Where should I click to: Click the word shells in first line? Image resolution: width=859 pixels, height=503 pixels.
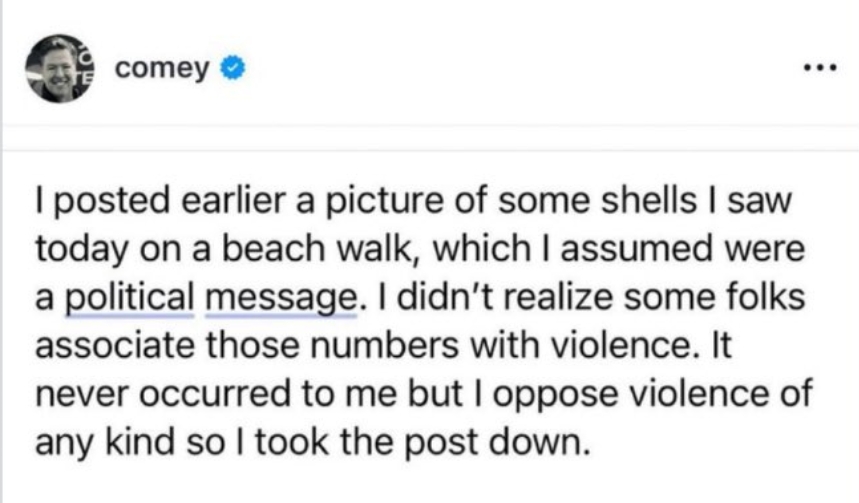coord(649,200)
